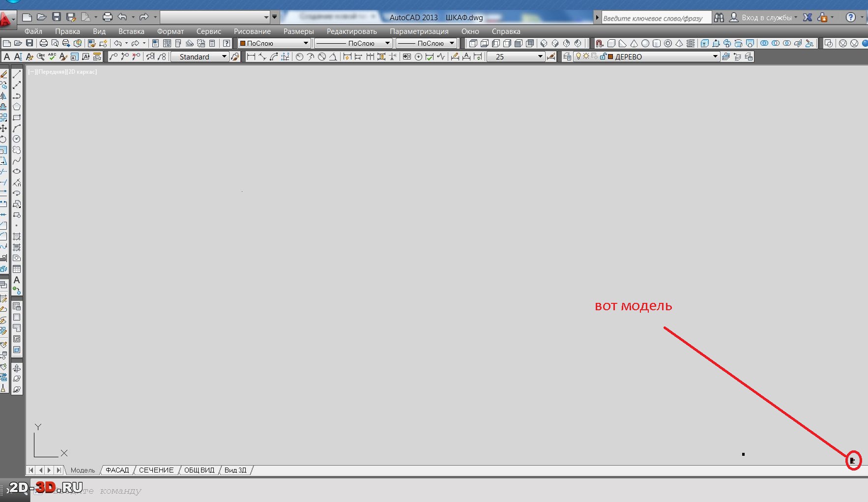Viewport: 868px width, 502px height.
Task: Select the Polygon draw tool
Action: click(17, 107)
